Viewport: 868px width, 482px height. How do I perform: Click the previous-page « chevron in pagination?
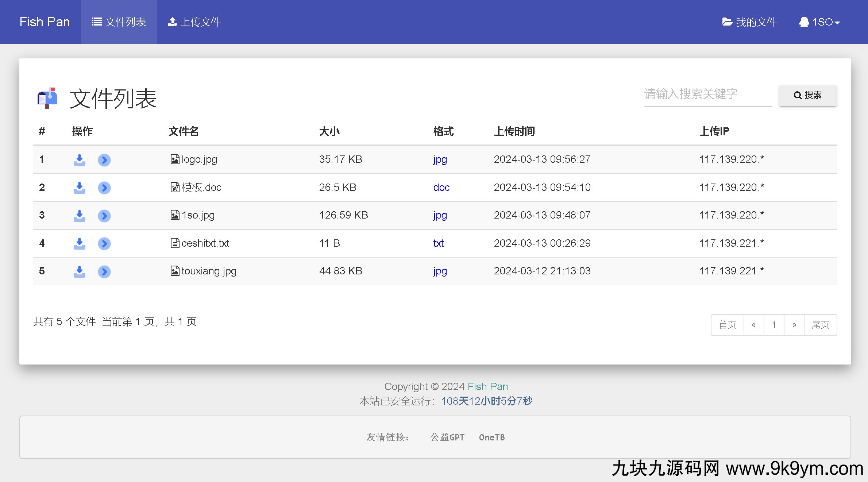coord(754,325)
